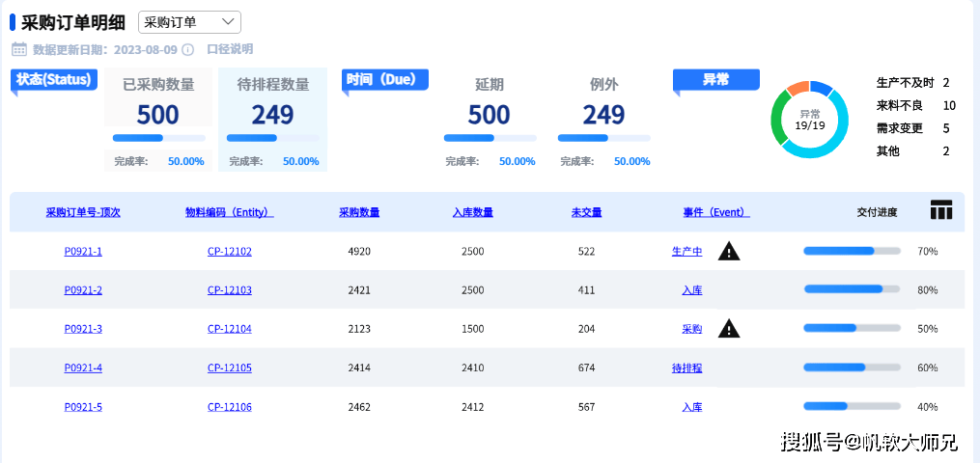Screen dimensions: 980x463
Task: Open purchase order P0921-2
Action: click(83, 290)
